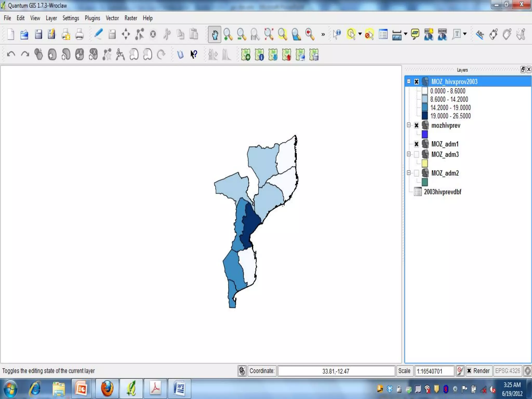Click the Zoom Full extent icon
The height and width of the screenshot is (399, 532).
pos(269,34)
